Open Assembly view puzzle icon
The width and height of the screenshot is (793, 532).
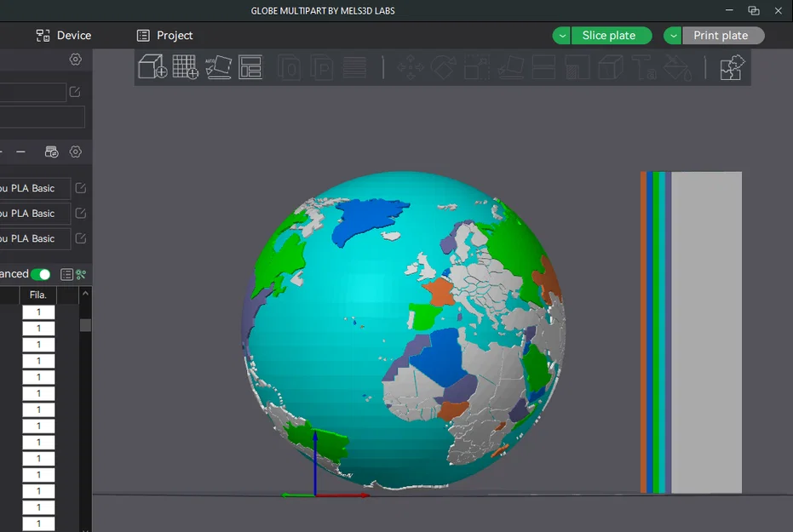[x=733, y=67]
